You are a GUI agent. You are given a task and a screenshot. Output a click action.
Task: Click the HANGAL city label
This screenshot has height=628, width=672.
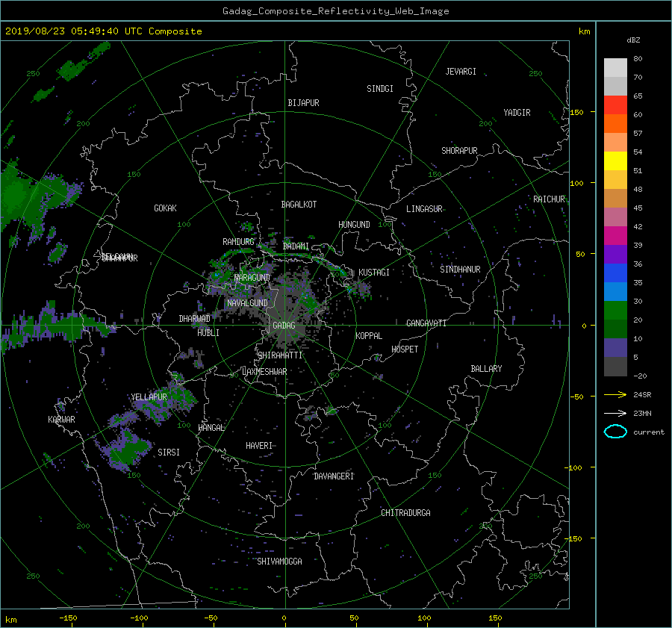coord(211,428)
